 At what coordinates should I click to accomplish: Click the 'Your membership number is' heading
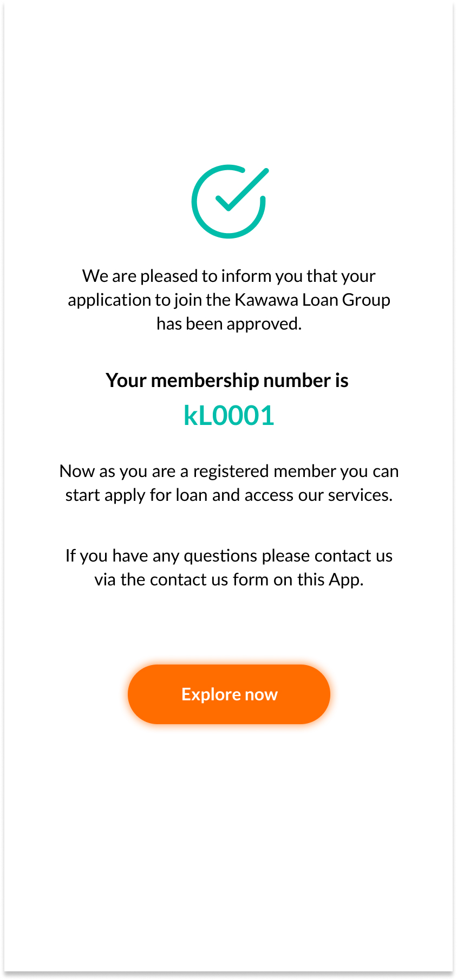(227, 381)
